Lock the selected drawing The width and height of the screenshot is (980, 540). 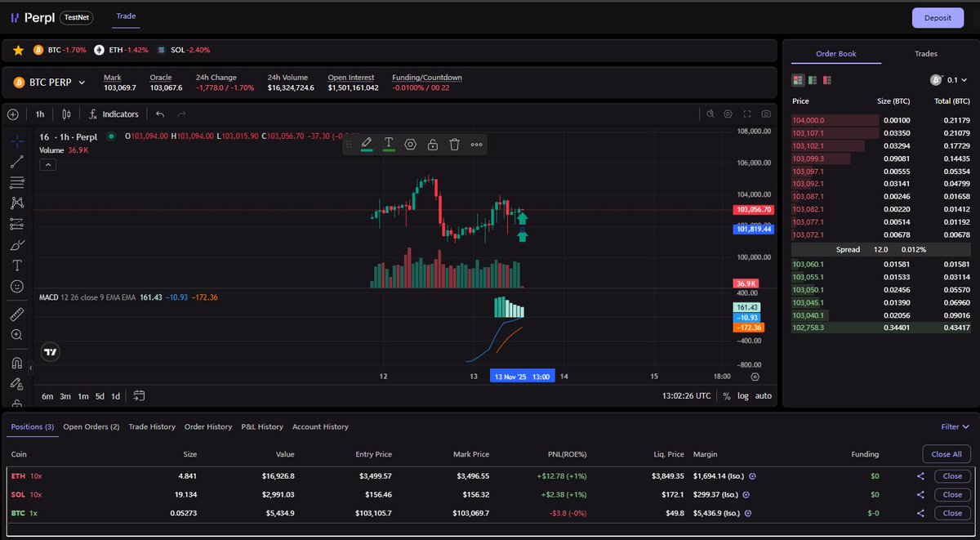coord(432,144)
